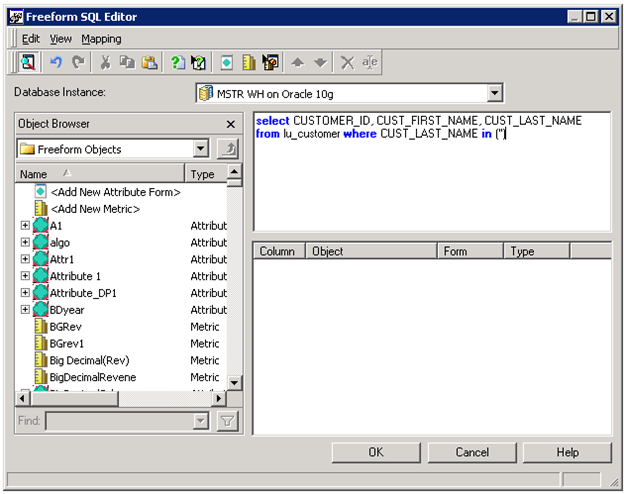Click the Undo toolbar icon
The height and width of the screenshot is (494, 624).
[56, 62]
